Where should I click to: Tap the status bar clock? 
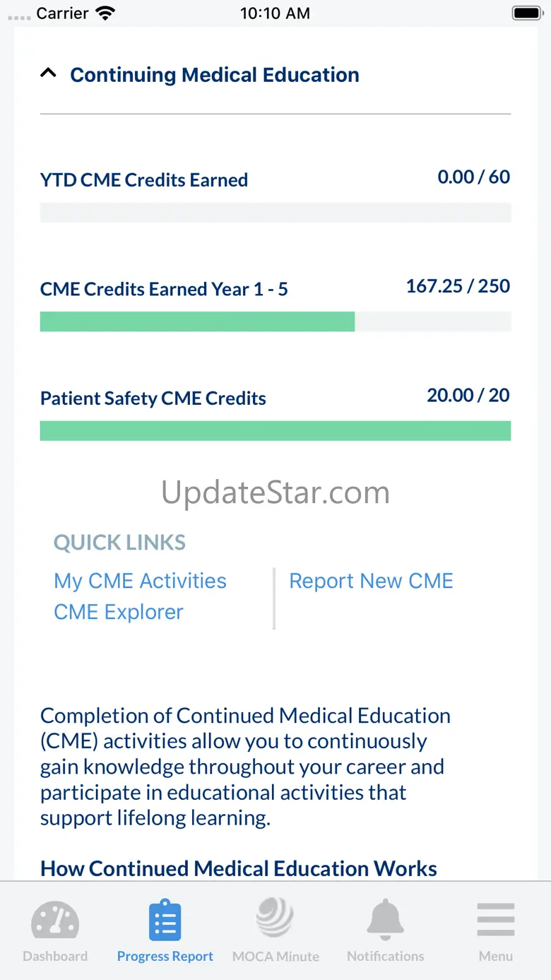(275, 13)
